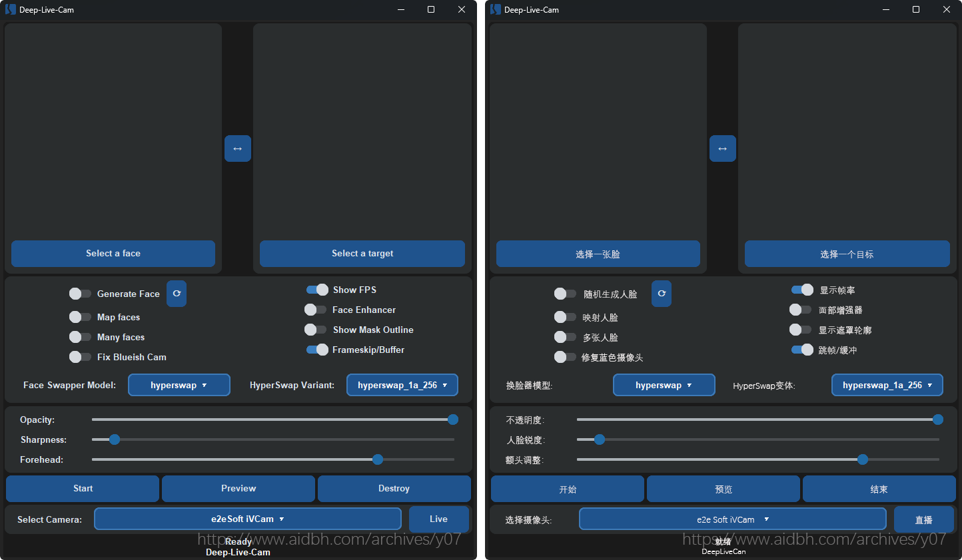Toggle the 面部增强器 switch
Viewport: 962px width, 560px height.
pos(800,310)
